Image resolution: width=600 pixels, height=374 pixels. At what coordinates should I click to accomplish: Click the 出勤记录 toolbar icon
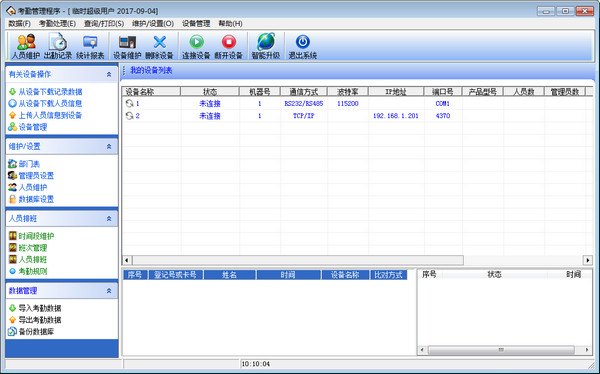click(x=58, y=46)
